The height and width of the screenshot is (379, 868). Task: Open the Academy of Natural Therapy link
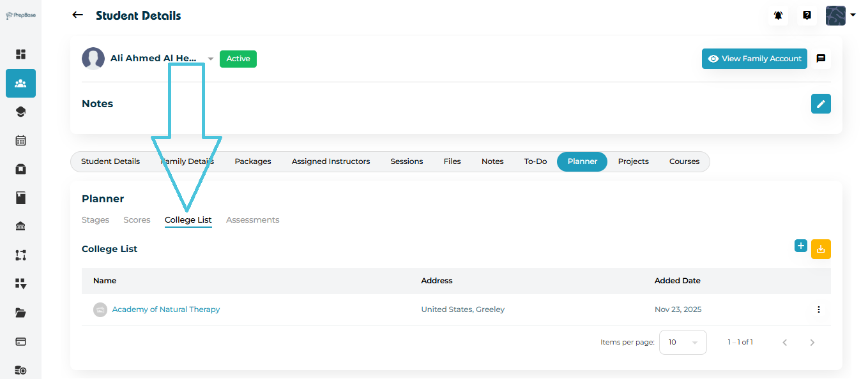click(165, 309)
